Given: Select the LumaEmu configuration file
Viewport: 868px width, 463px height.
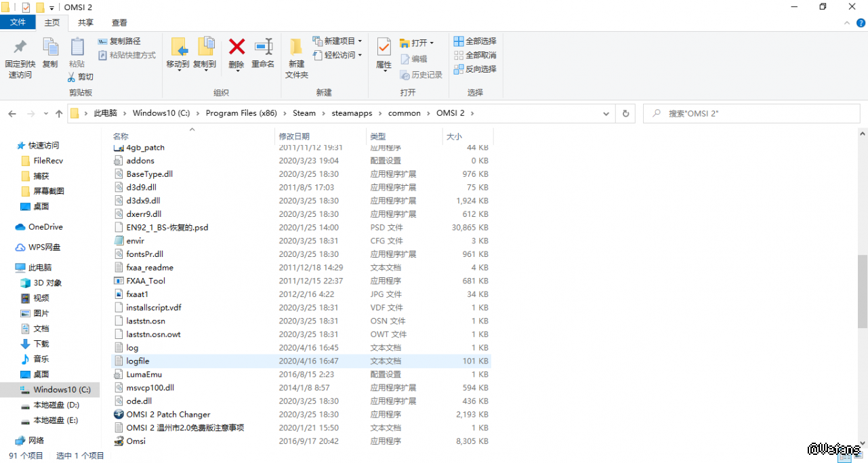Looking at the screenshot, I should point(300,374).
